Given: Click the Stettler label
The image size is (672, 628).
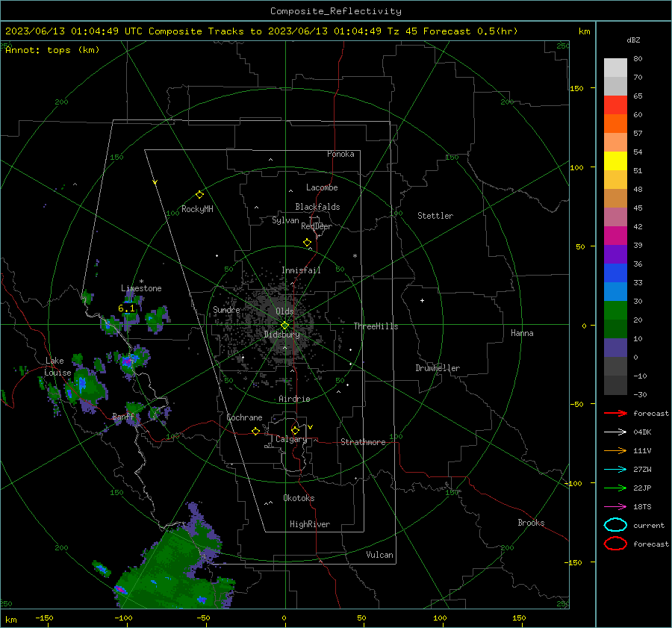Looking at the screenshot, I should (x=435, y=216).
